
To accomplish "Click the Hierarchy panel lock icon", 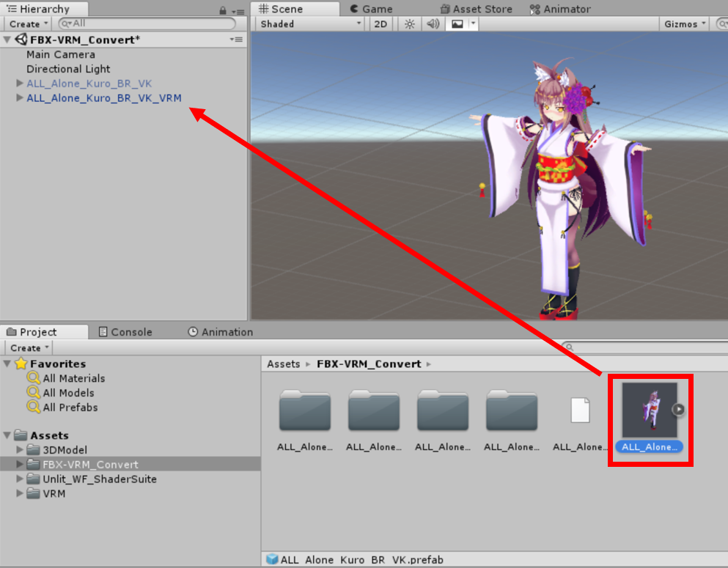I will 223,11.
